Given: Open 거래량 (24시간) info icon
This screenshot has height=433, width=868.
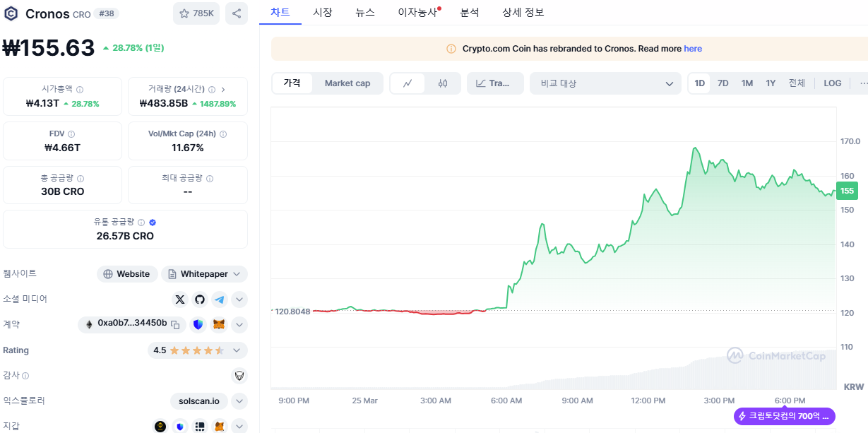Looking at the screenshot, I should coord(213,89).
